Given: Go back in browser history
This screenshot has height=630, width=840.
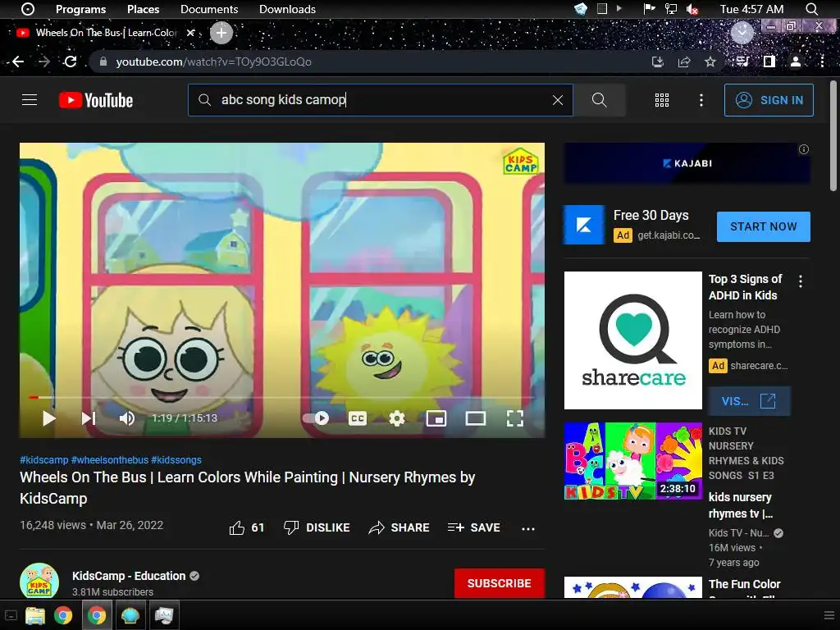Looking at the screenshot, I should tap(18, 62).
